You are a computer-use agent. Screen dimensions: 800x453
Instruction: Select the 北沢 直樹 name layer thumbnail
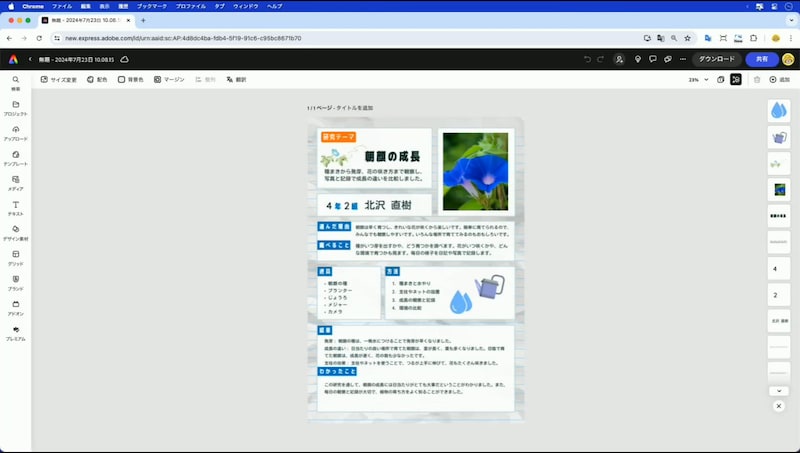779,321
